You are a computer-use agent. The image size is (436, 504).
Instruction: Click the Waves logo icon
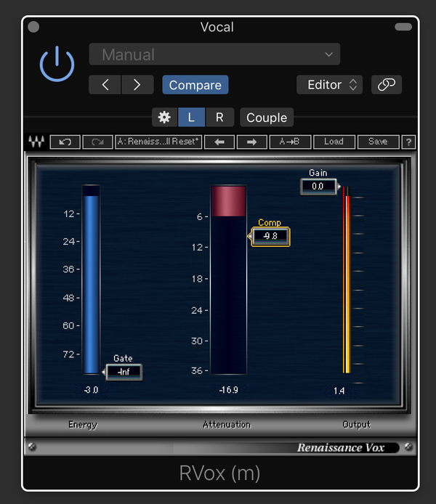36,142
